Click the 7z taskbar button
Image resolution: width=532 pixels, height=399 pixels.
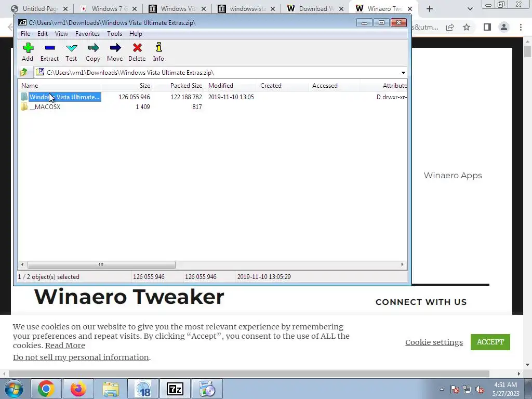[175, 389]
